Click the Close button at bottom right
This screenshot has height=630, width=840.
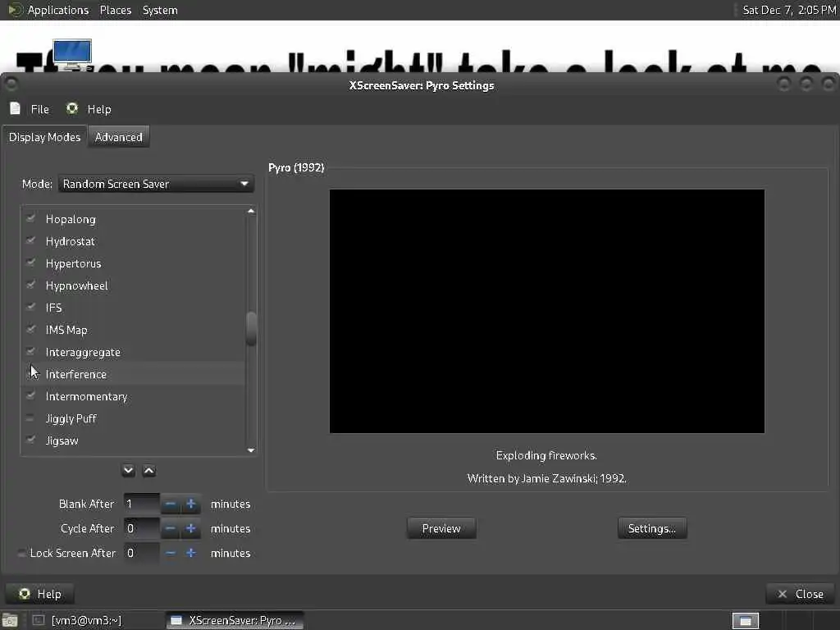coord(802,594)
